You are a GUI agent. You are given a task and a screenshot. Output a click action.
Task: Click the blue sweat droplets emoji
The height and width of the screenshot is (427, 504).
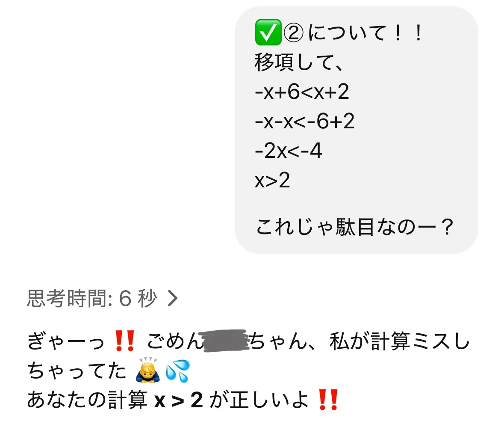pyautogui.click(x=178, y=371)
